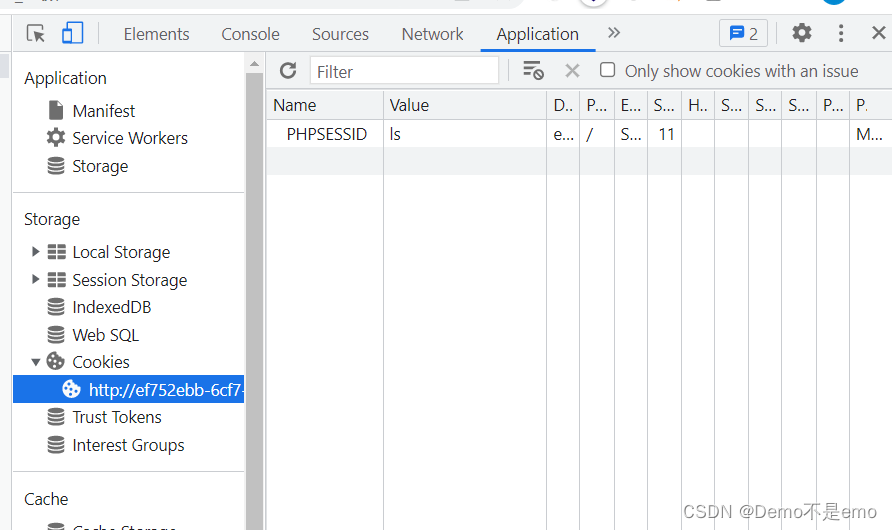The height and width of the screenshot is (530, 892).
Task: Click the cookie value cell 'ls'
Action: (x=465, y=134)
